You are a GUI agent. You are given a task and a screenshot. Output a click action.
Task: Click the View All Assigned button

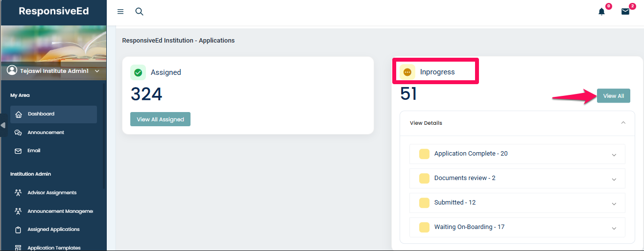(160, 119)
